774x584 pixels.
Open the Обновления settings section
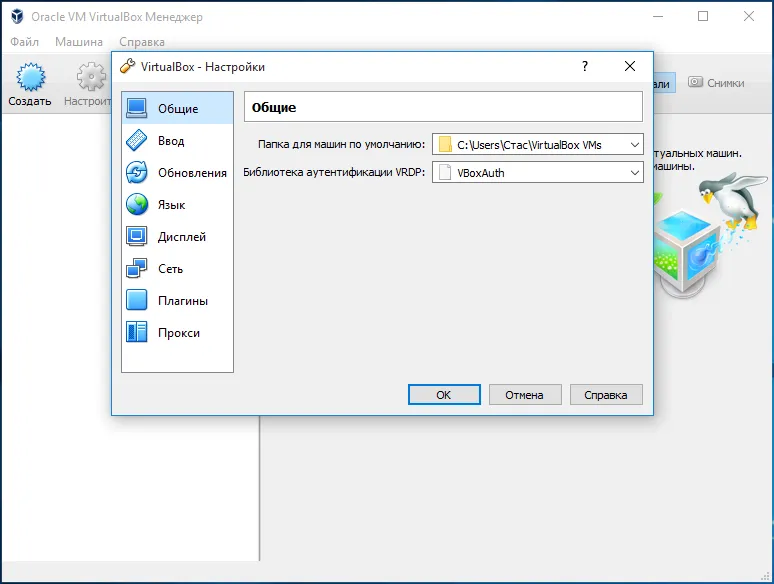[177, 173]
